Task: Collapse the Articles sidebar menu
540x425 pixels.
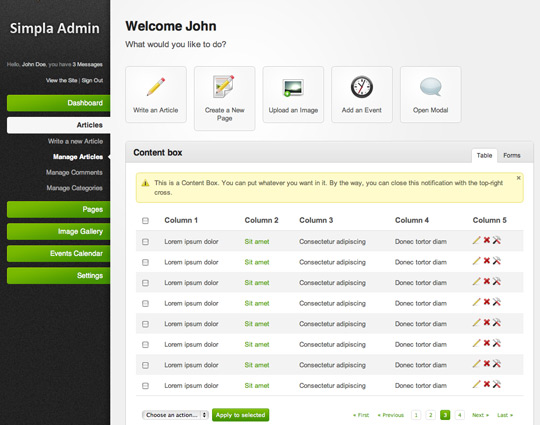Action: pos(59,125)
